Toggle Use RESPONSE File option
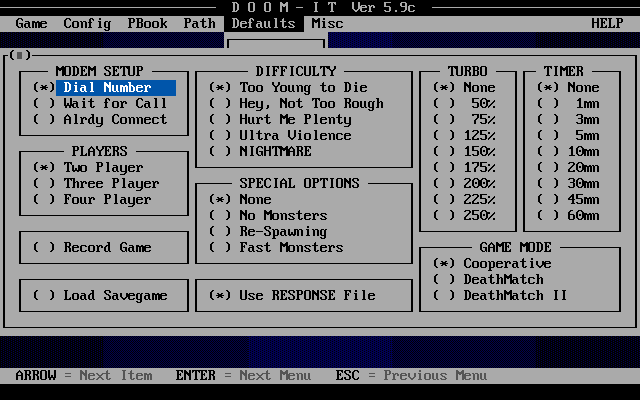Viewport: 640px width, 400px height. click(292, 295)
